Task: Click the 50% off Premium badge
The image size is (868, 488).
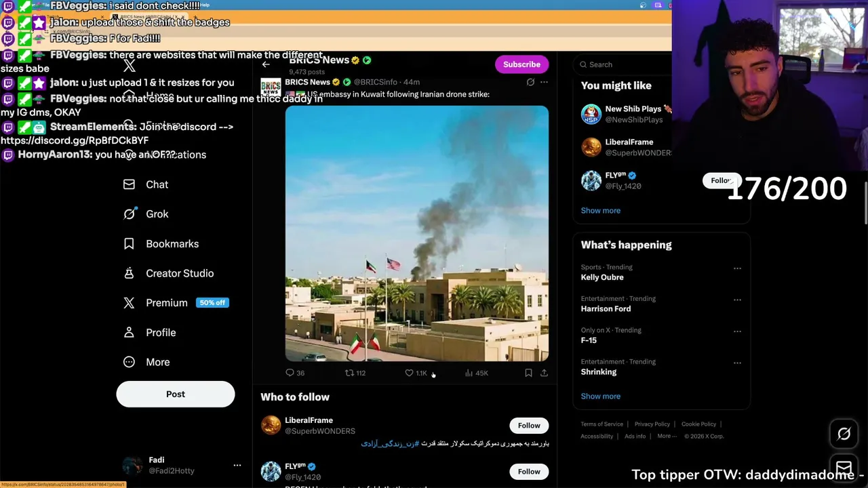Action: [212, 303]
